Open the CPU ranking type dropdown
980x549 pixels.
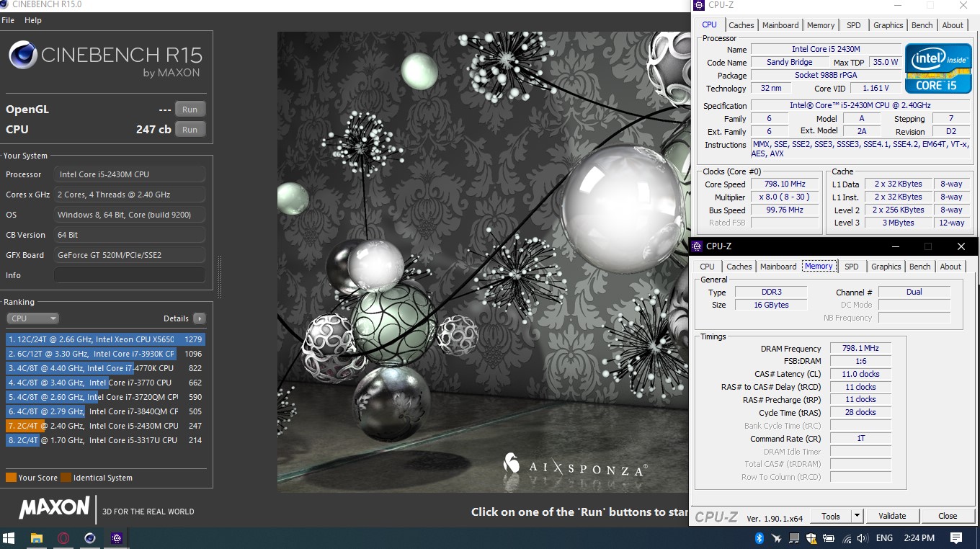(x=32, y=318)
